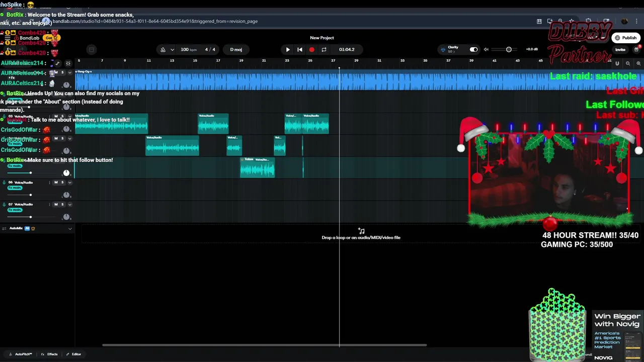
Task: Expand the fourth track's chevron
Action: 70,138
